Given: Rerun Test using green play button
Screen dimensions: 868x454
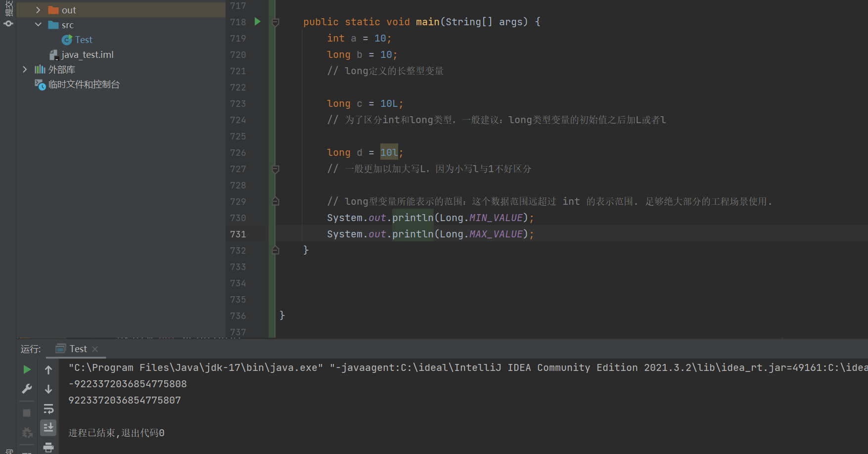Looking at the screenshot, I should coord(27,369).
